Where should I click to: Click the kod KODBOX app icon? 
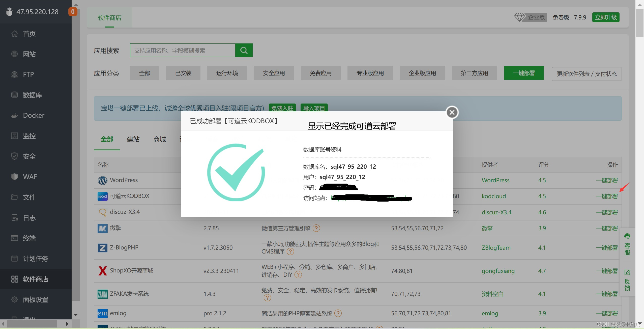[x=102, y=196]
